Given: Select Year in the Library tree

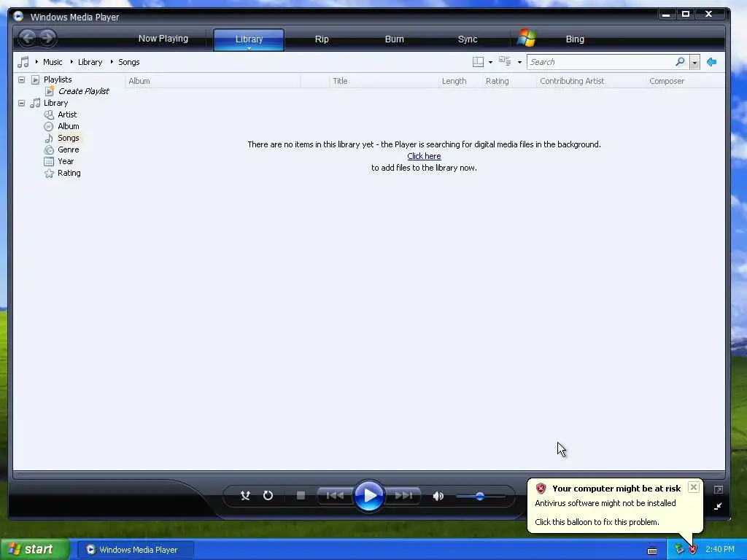Looking at the screenshot, I should pos(66,161).
